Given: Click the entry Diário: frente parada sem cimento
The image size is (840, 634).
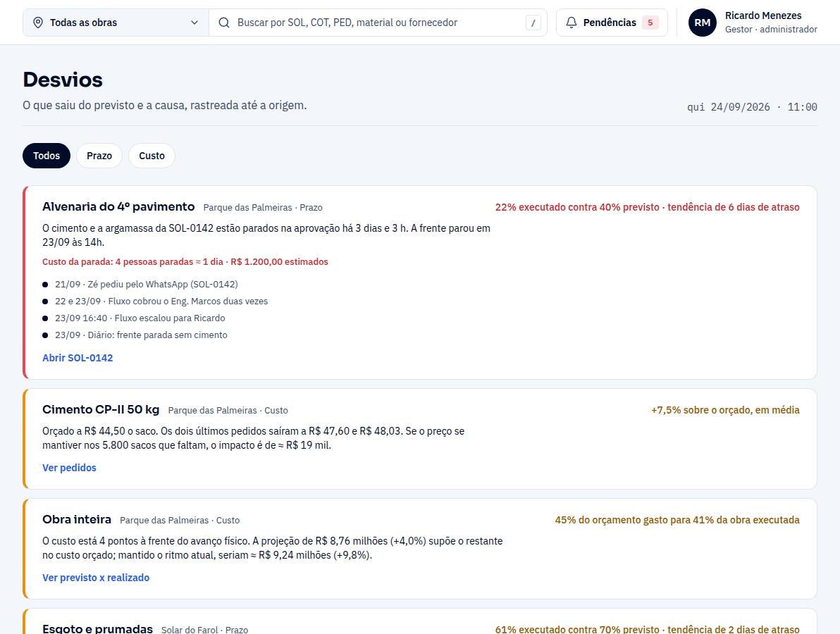Looking at the screenshot, I should pos(141,335).
